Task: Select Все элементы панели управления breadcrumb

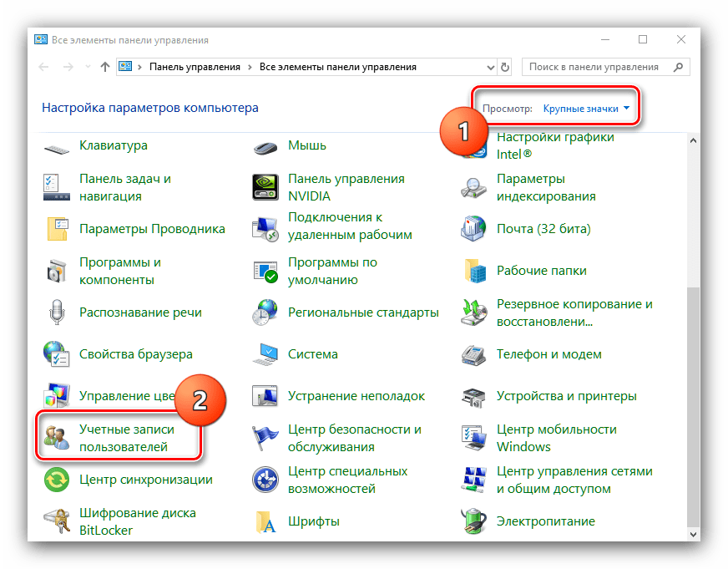Action: [337, 67]
